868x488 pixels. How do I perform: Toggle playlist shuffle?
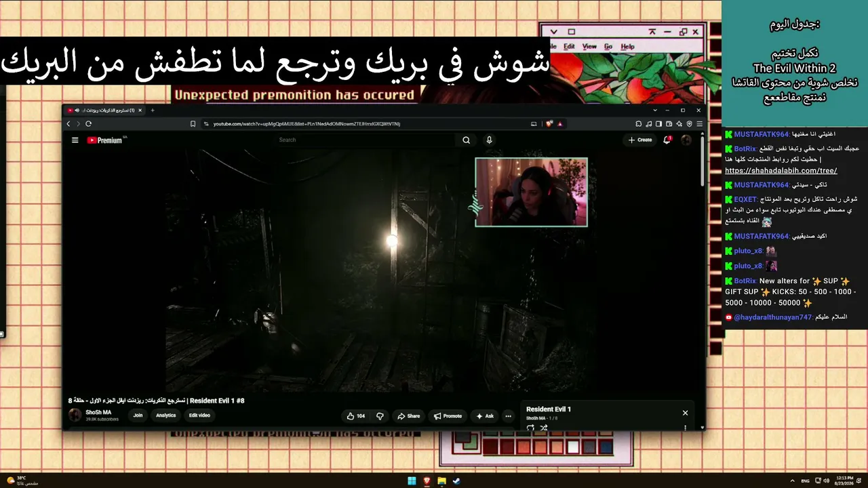click(x=543, y=428)
